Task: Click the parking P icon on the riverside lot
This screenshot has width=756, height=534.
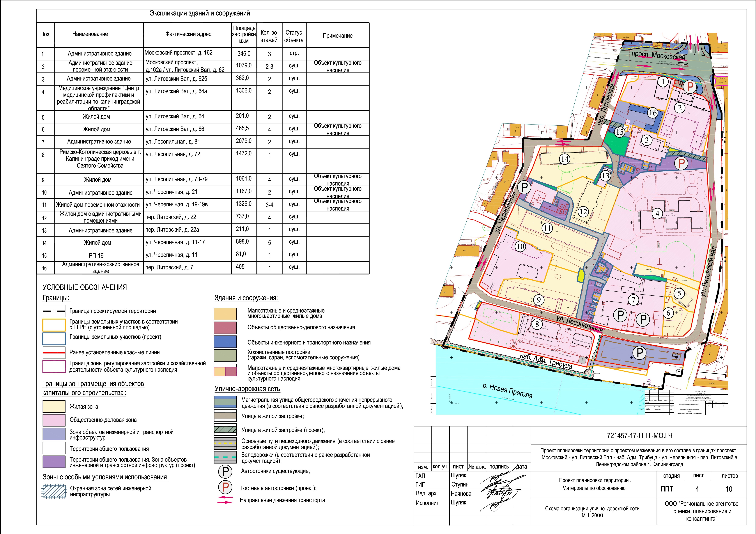Action: 639,353
